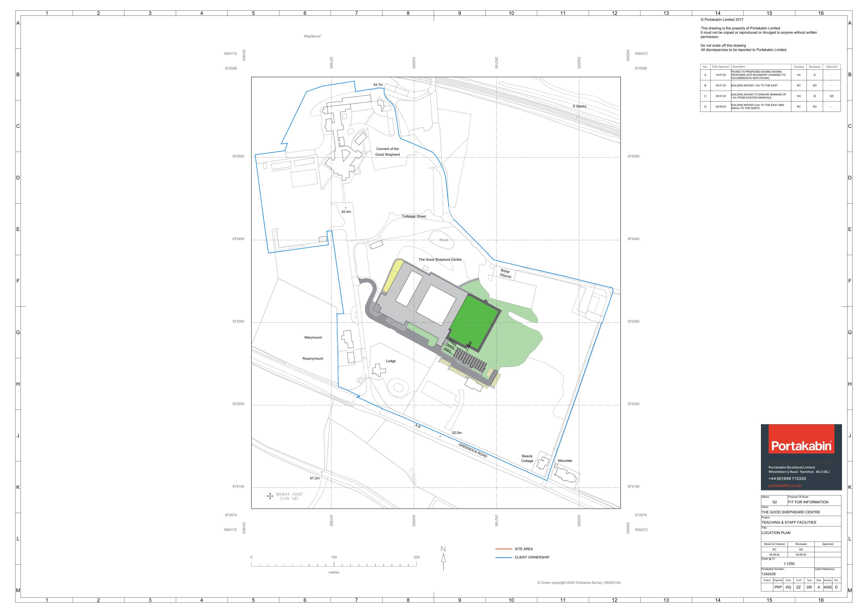Click the 'SITE AREA' legend label
Screen dimensions: 868x613
[x=524, y=549]
